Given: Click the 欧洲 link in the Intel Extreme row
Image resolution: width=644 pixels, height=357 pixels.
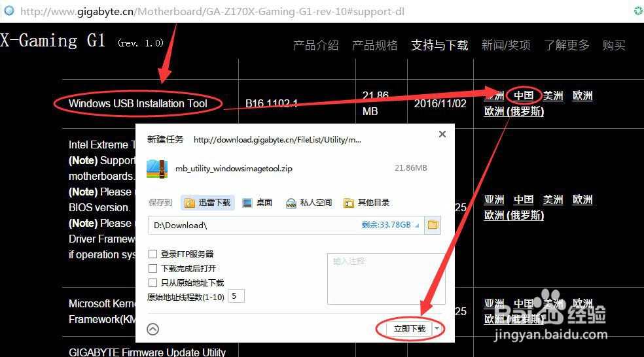Looking at the screenshot, I should tap(582, 200).
